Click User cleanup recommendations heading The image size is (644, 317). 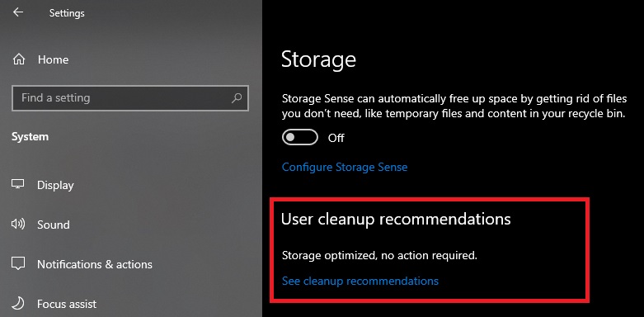tap(396, 219)
